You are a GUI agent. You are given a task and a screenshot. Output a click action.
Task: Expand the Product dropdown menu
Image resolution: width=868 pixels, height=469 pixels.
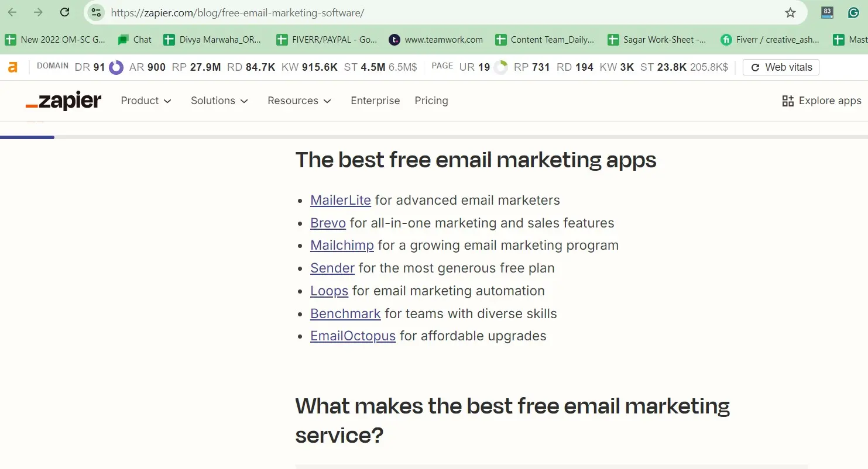146,101
